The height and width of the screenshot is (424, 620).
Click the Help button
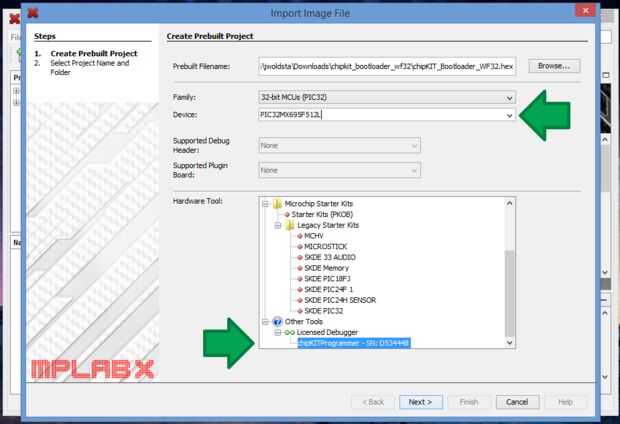tap(565, 402)
